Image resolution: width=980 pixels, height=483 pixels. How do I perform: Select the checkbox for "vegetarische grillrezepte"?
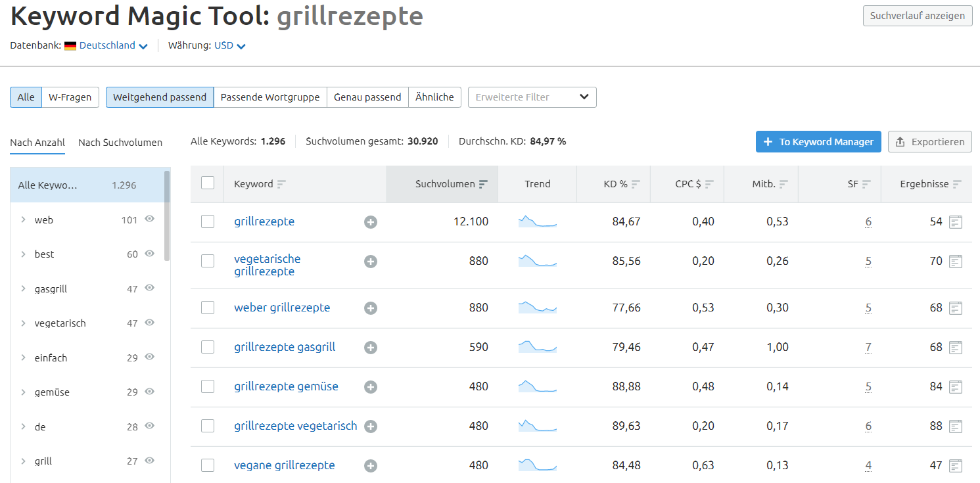click(x=208, y=261)
